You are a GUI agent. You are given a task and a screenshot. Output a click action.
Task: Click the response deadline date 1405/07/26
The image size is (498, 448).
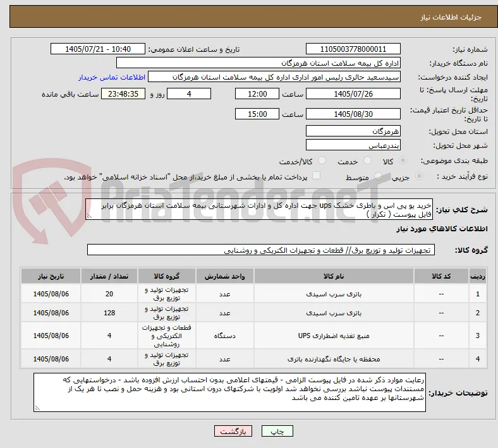[x=353, y=94]
